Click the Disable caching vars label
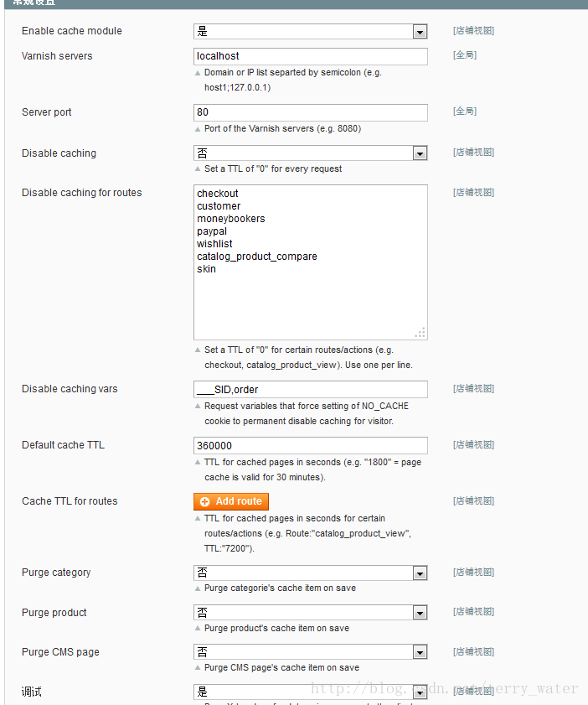Image resolution: width=588 pixels, height=705 pixels. (70, 389)
